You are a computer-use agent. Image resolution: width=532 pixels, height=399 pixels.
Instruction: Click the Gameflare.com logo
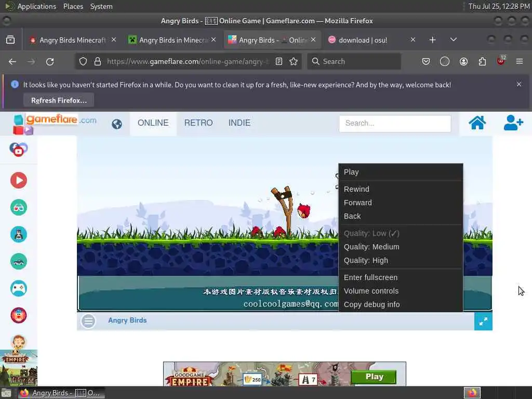[x=55, y=124]
